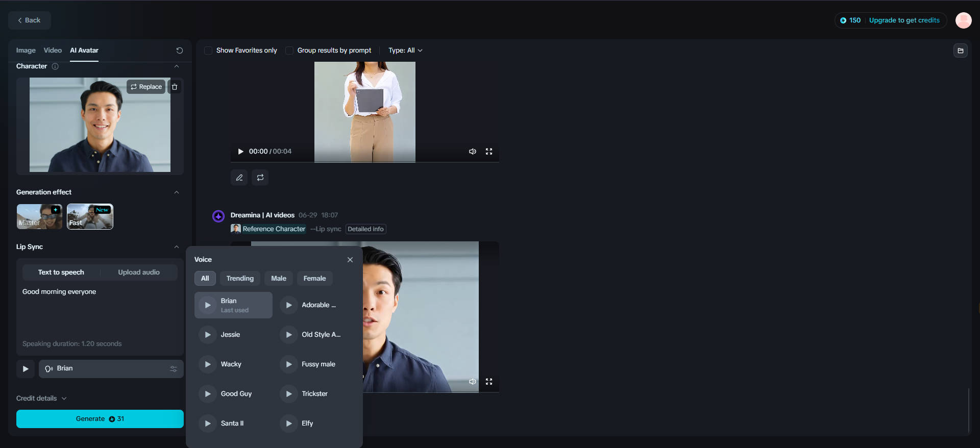Switch to the Image tab
The image size is (980, 448).
tap(26, 51)
